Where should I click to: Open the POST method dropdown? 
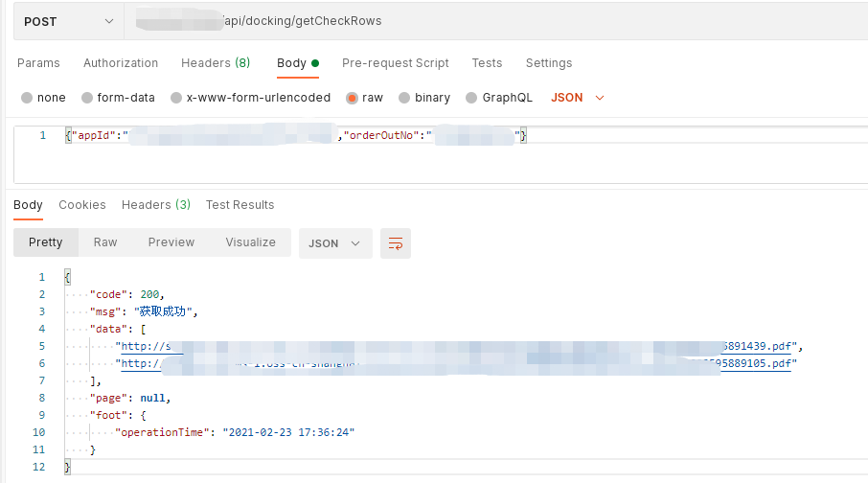pyautogui.click(x=67, y=21)
